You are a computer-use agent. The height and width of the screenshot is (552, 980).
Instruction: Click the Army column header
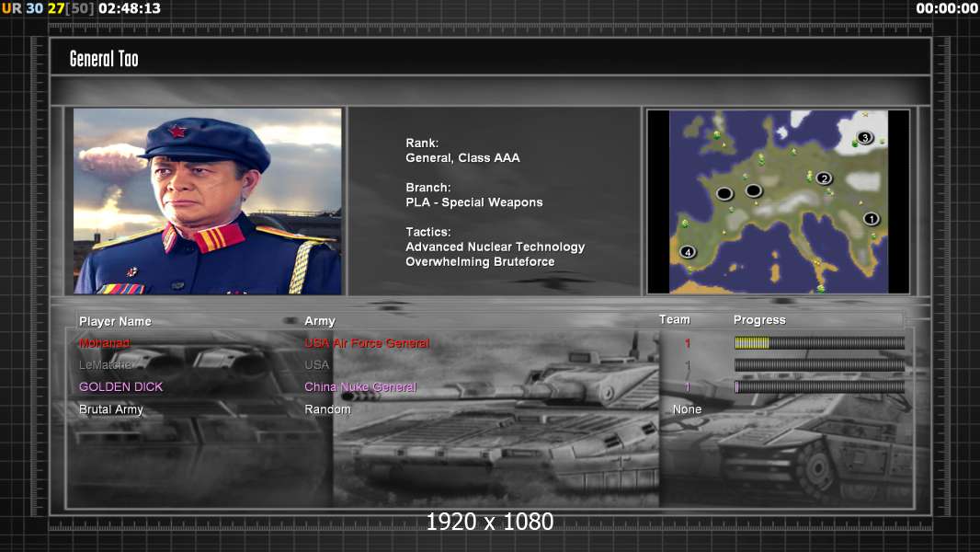[x=320, y=321]
